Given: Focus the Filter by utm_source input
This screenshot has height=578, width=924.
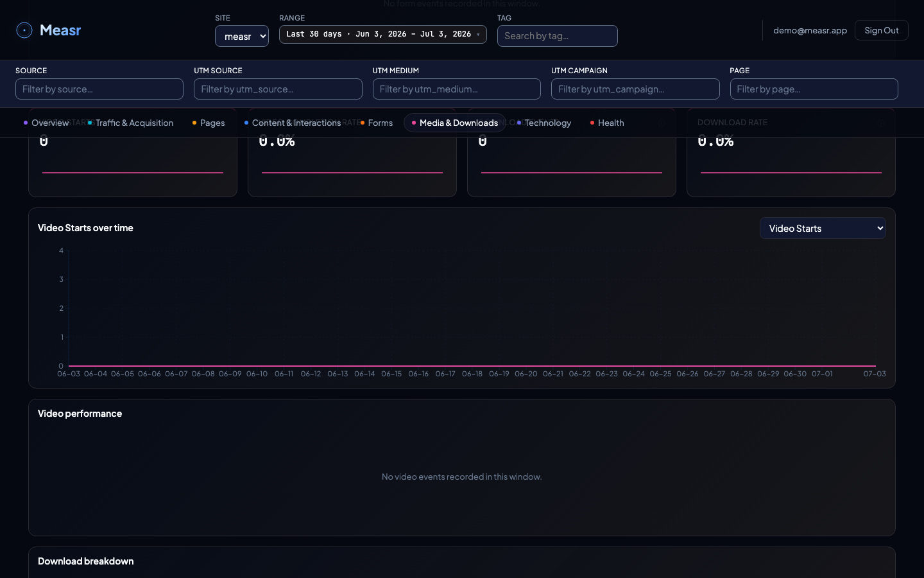Looking at the screenshot, I should click(x=278, y=89).
